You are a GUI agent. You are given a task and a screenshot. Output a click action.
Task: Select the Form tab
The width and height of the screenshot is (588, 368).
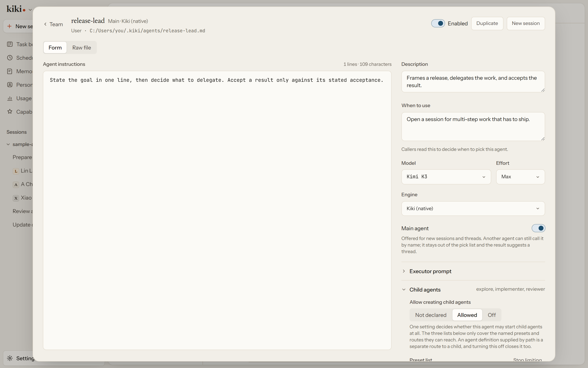click(x=55, y=47)
